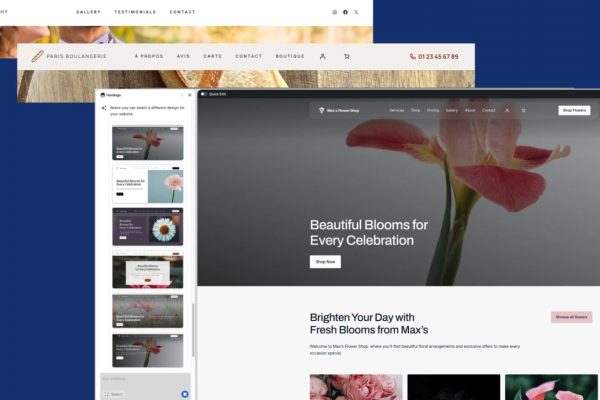This screenshot has width=600, height=400.
Task: Click the Select button in chat box
Action: point(114,394)
